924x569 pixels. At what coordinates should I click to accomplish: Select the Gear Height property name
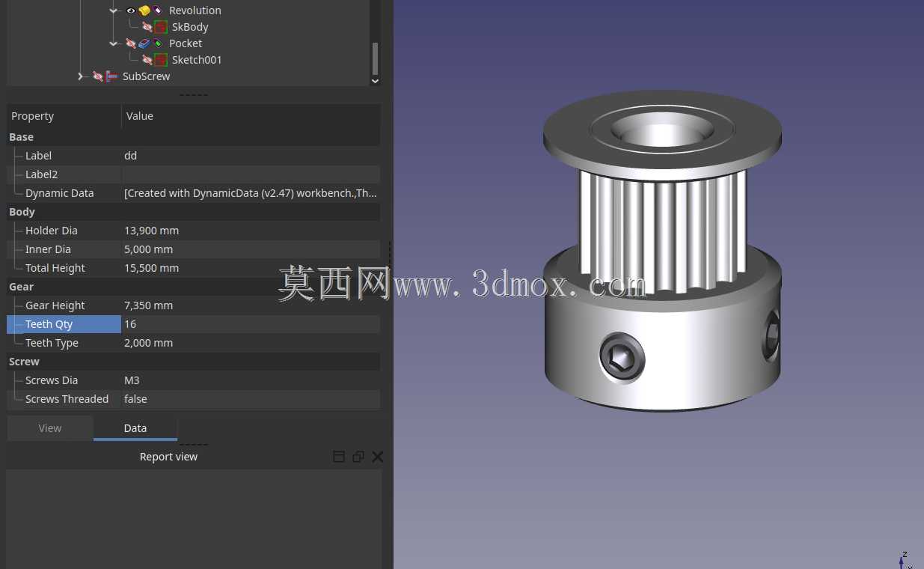pos(55,305)
